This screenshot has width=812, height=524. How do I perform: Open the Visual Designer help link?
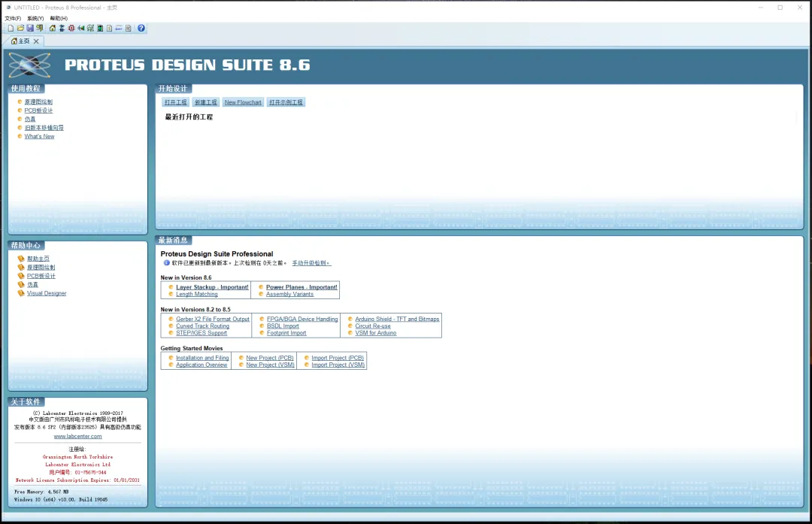47,293
